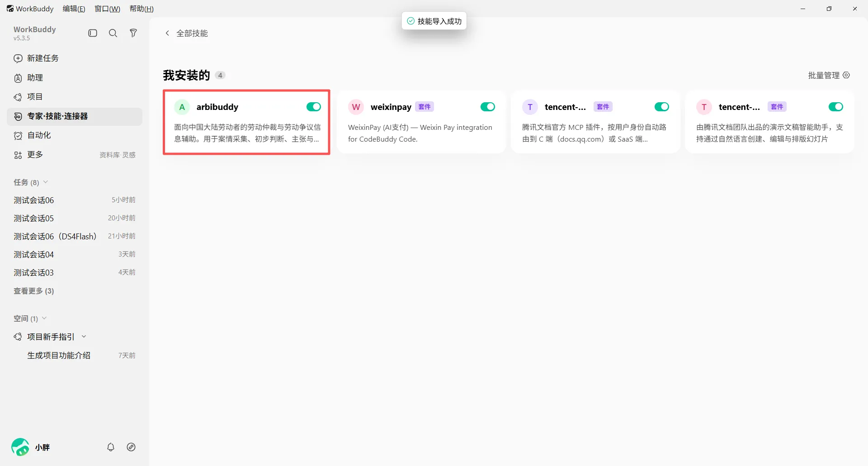
Task: Click the 套件 badge on weixinpay
Action: tap(425, 107)
